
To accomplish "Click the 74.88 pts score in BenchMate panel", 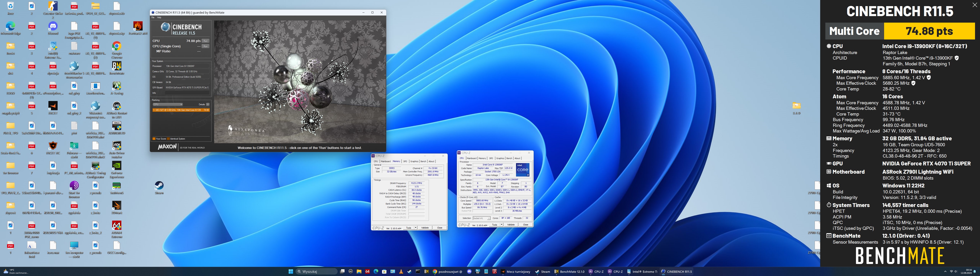I will pyautogui.click(x=929, y=31).
